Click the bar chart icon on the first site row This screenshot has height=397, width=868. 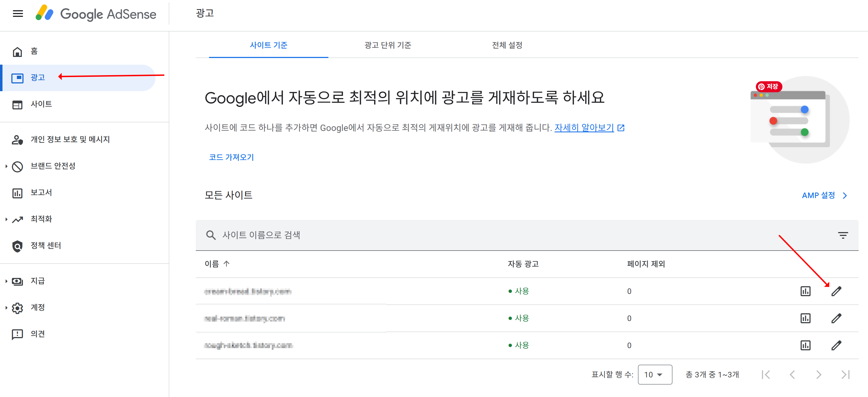805,291
